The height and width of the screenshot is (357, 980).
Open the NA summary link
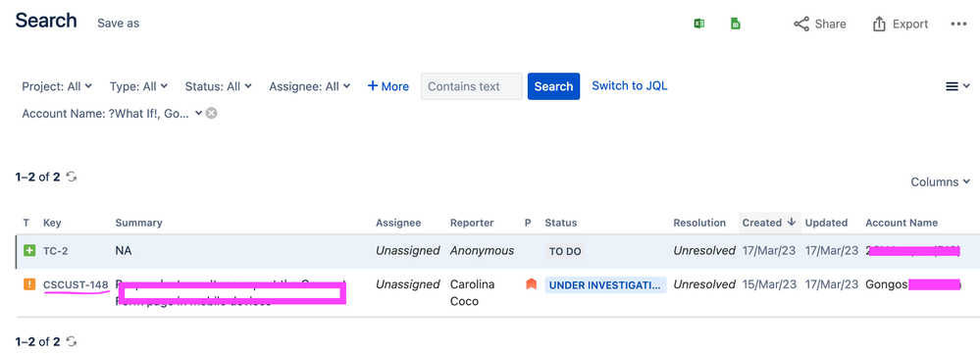coord(124,251)
